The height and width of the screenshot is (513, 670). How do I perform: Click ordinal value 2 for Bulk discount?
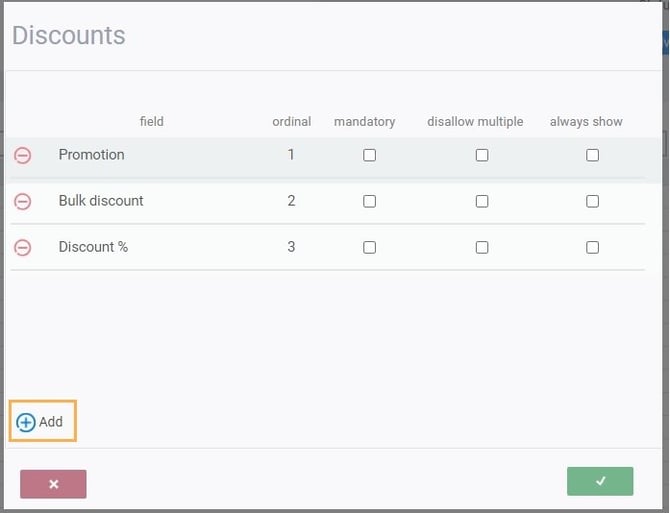(291, 201)
